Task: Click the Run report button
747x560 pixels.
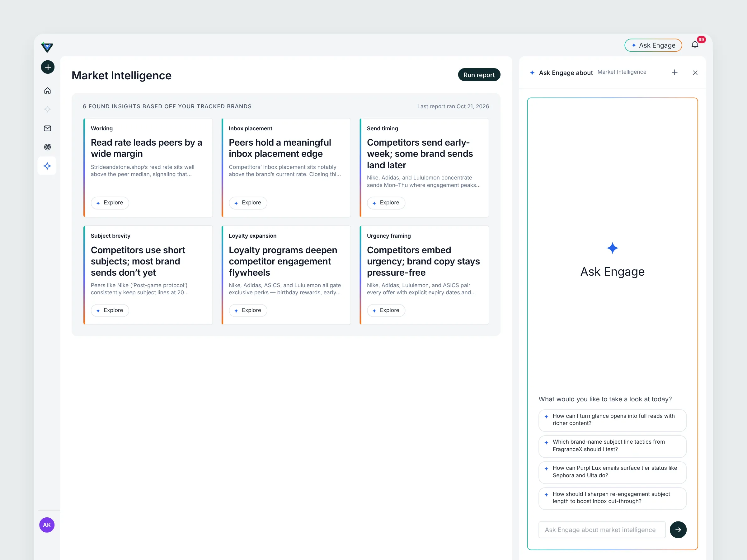Action: (x=479, y=75)
